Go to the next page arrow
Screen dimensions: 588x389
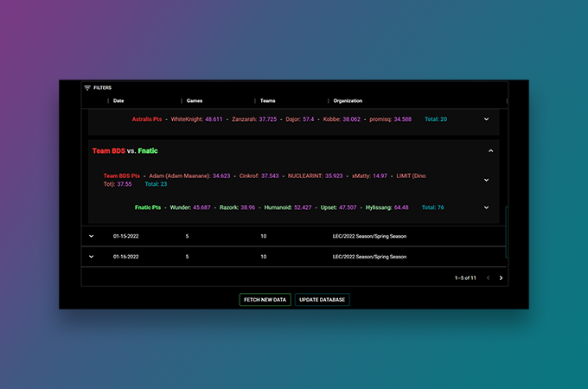coord(501,278)
